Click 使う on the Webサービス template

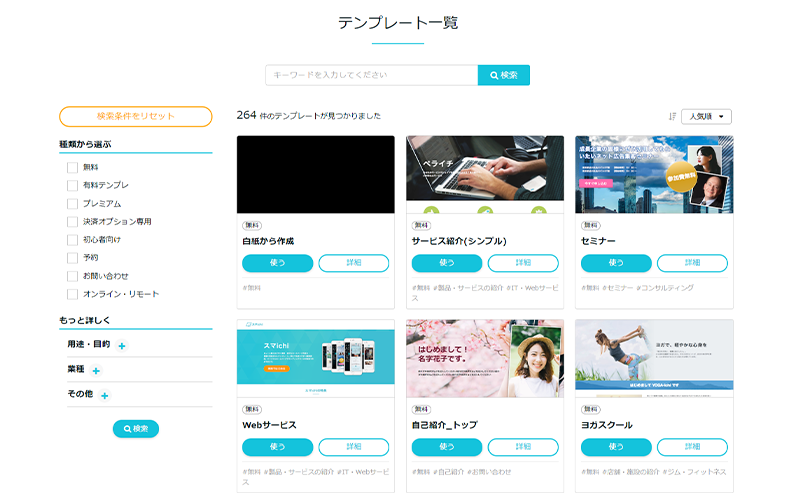coord(278,447)
